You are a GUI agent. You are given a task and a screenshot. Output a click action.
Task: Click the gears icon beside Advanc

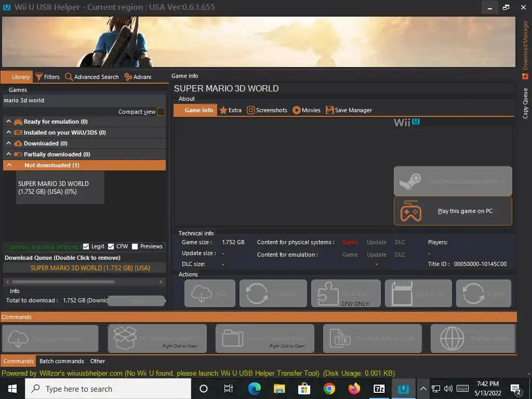(x=128, y=77)
